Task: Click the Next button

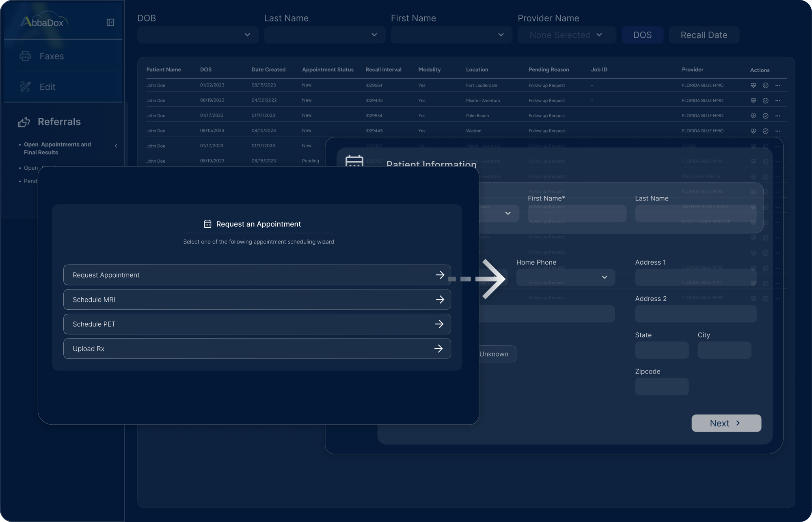Action: [x=726, y=423]
